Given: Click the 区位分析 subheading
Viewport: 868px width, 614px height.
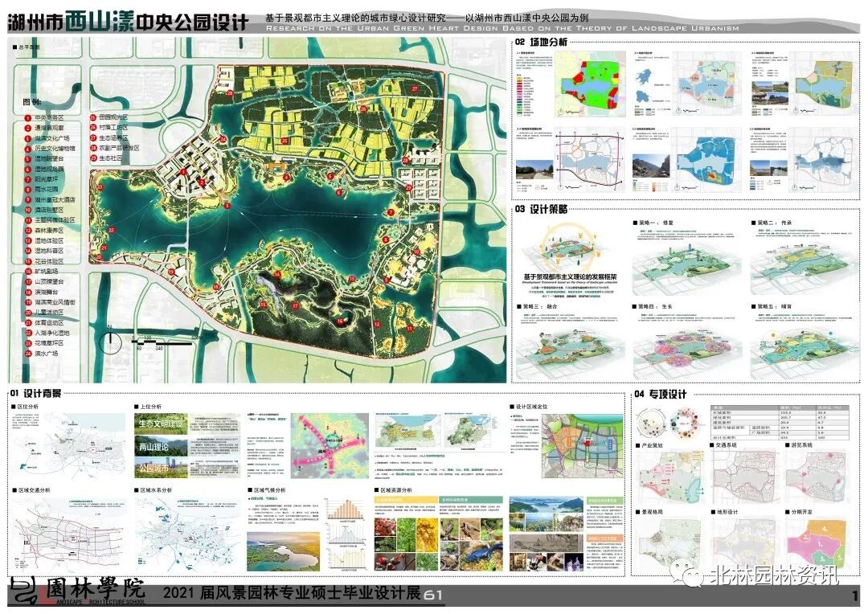Looking at the screenshot, I should pos(25,407).
